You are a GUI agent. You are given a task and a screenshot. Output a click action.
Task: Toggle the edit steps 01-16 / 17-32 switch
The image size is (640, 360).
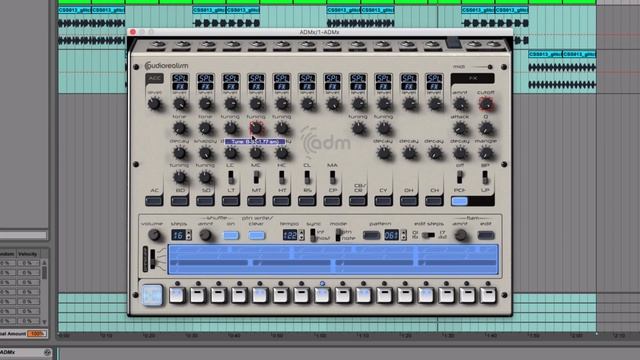pos(428,235)
